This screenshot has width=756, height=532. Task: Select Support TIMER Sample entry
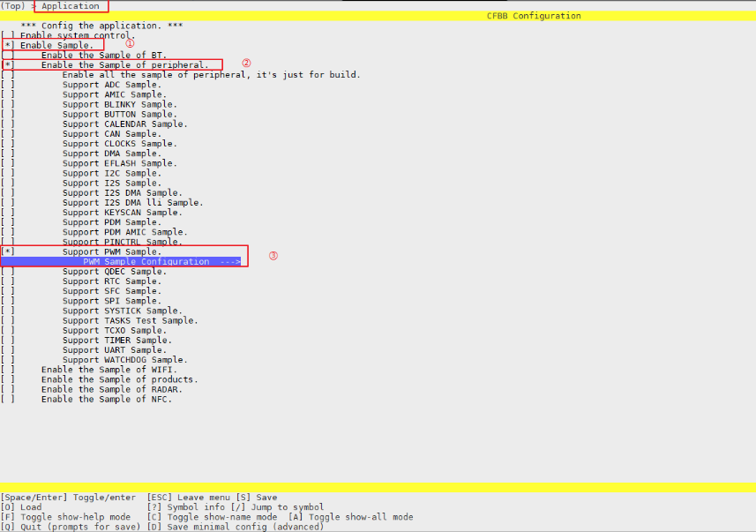[x=116, y=341]
